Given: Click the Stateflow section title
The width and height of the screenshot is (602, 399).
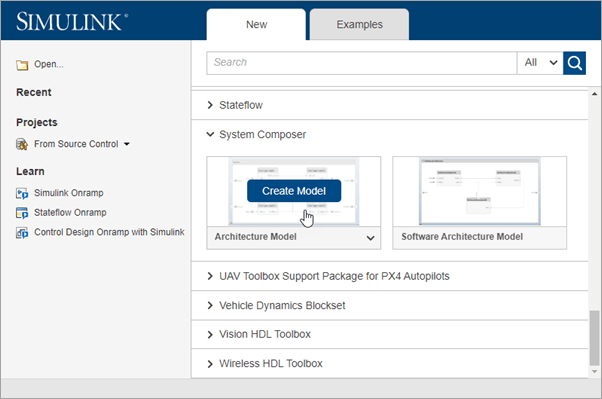Looking at the screenshot, I should 241,105.
